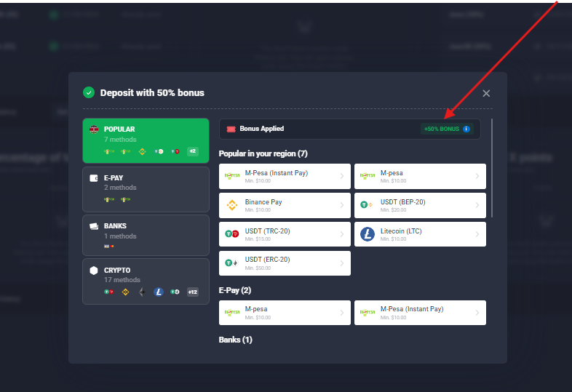Viewport: 572px width, 392px height.
Task: Select USDT (ERC-20) deposit method
Action: tap(285, 263)
